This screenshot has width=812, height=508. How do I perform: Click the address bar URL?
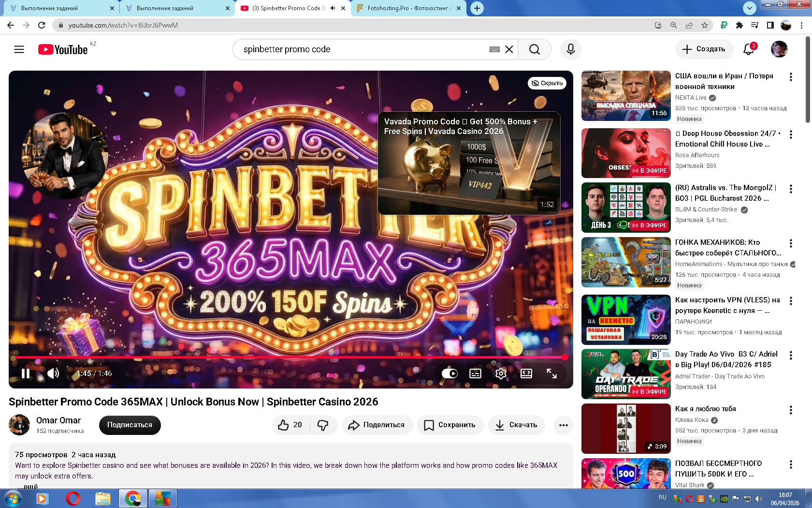tap(123, 25)
